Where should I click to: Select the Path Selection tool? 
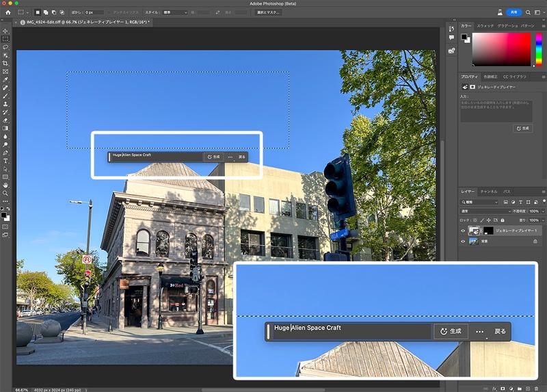click(5, 169)
